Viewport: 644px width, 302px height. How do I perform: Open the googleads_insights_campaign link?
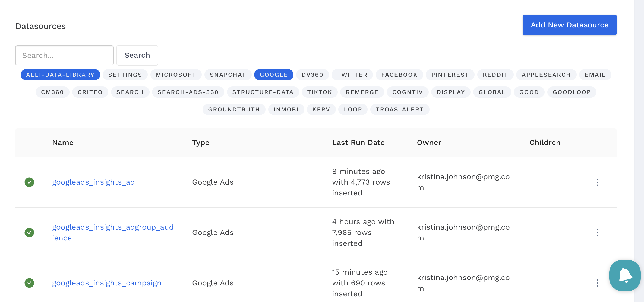coord(107,283)
